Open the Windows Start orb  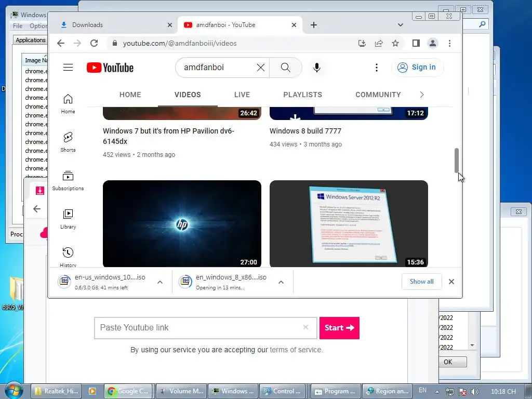[14, 391]
